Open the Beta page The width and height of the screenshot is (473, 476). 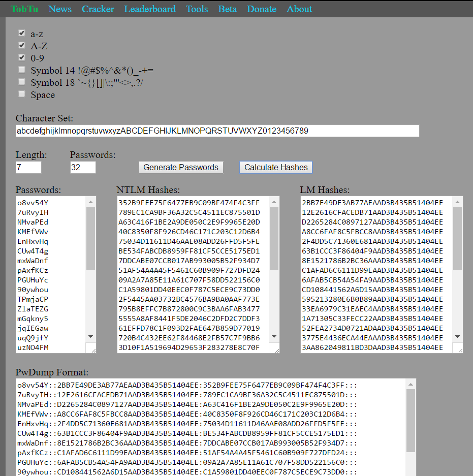pos(227,9)
